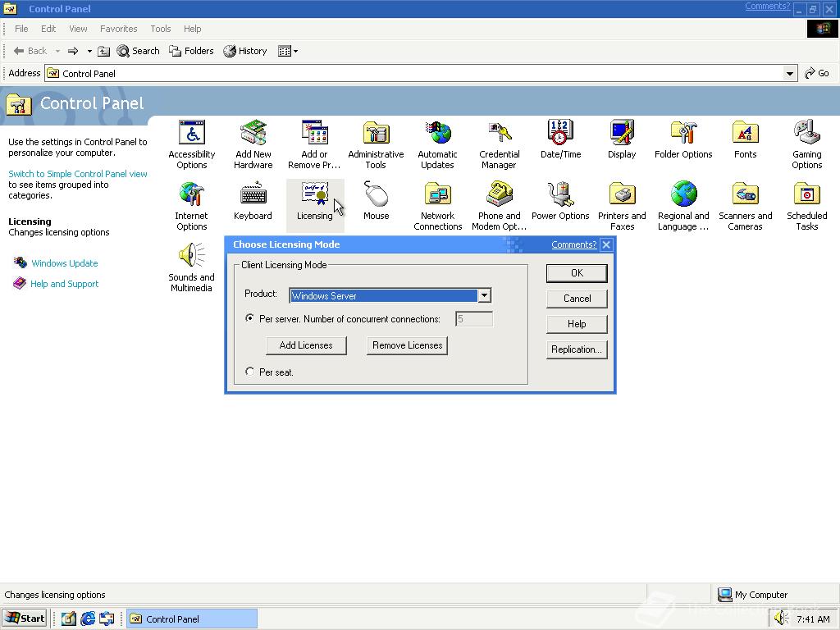This screenshot has height=630, width=840.
Task: Click the Add Licenses button
Action: coord(306,345)
